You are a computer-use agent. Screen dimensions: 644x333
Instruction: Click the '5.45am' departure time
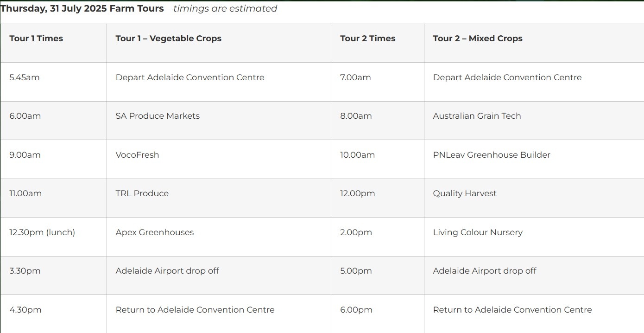(x=25, y=77)
